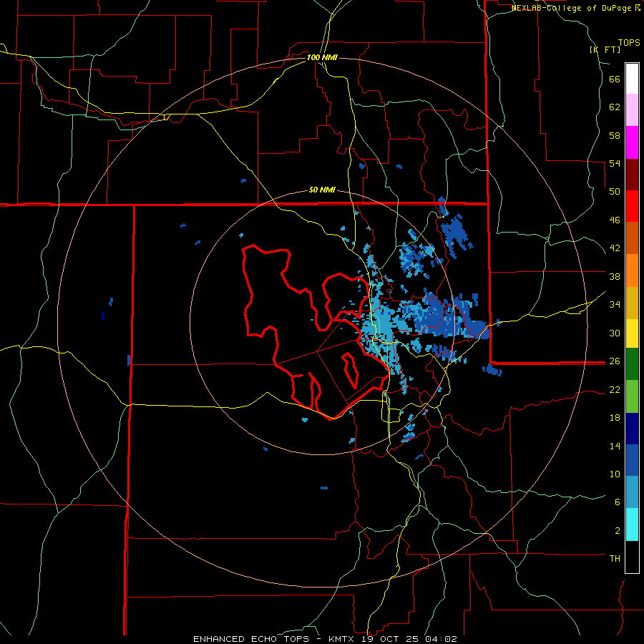The width and height of the screenshot is (644, 644).
Task: Click the navy blue legend swatch
Action: tap(632, 429)
